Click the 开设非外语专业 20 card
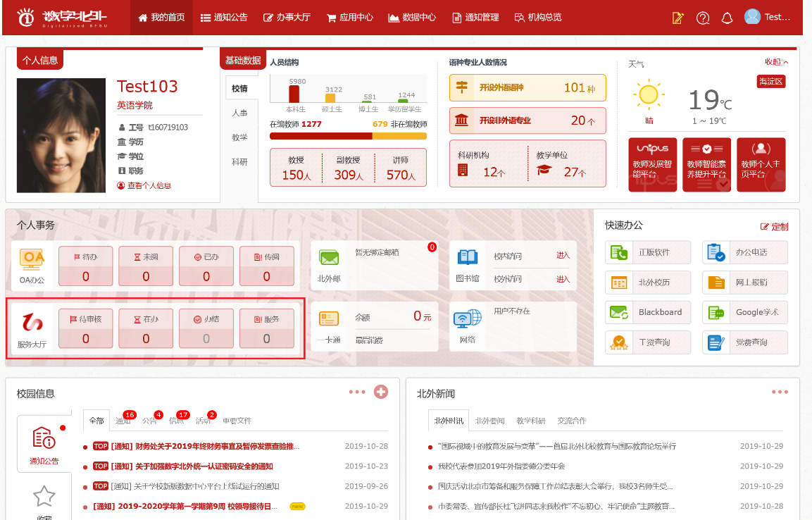The height and width of the screenshot is (520, 812). tap(527, 120)
